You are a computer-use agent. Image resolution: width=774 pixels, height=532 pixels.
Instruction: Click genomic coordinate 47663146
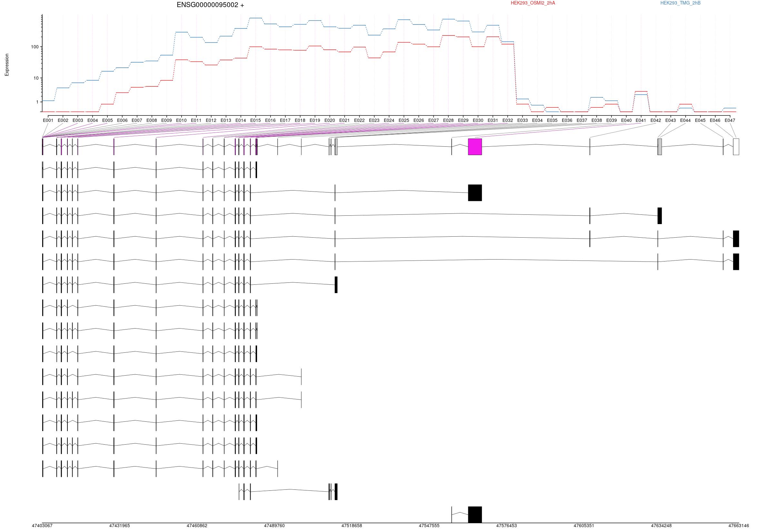click(x=739, y=526)
